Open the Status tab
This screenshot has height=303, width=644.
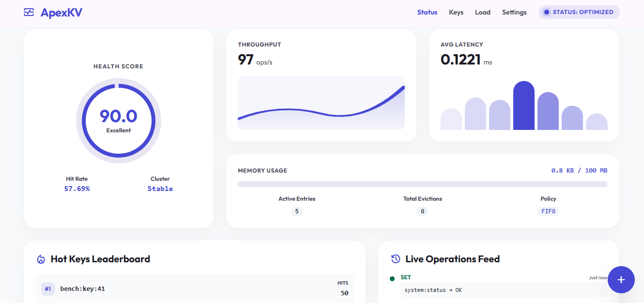coord(427,12)
